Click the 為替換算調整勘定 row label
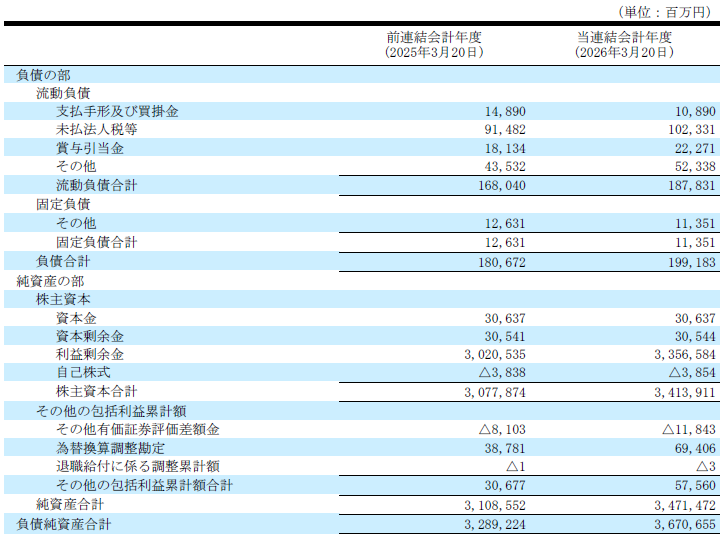This screenshot has height=536, width=726. (110, 448)
